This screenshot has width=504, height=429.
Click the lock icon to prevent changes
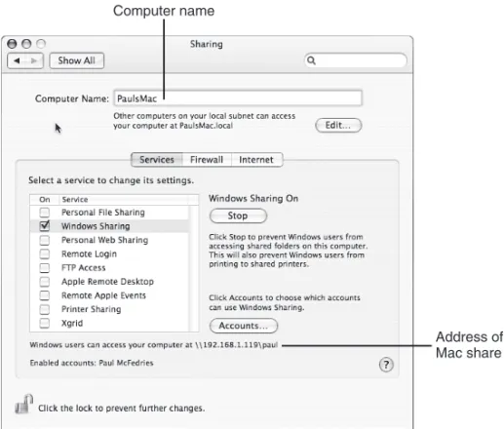point(23,404)
